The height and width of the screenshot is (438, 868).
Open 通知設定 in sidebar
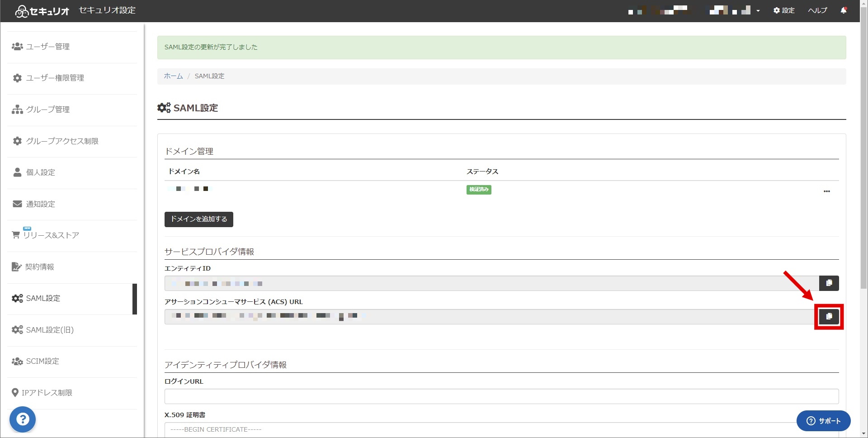(72, 204)
